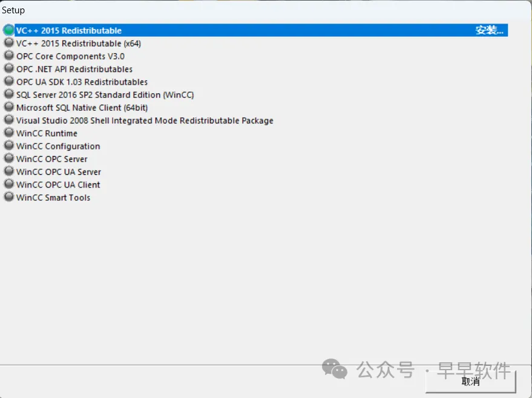Click the status icon next to Microsoft SQL Native Client

pyautogui.click(x=9, y=107)
